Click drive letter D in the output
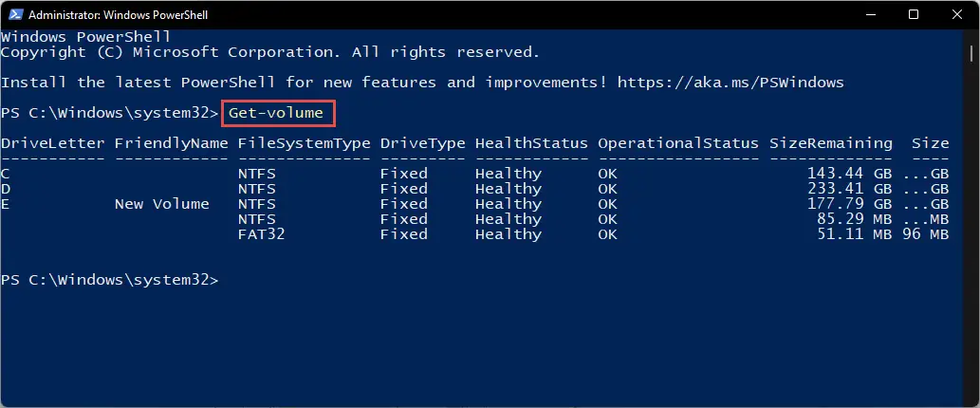 (x=6, y=189)
